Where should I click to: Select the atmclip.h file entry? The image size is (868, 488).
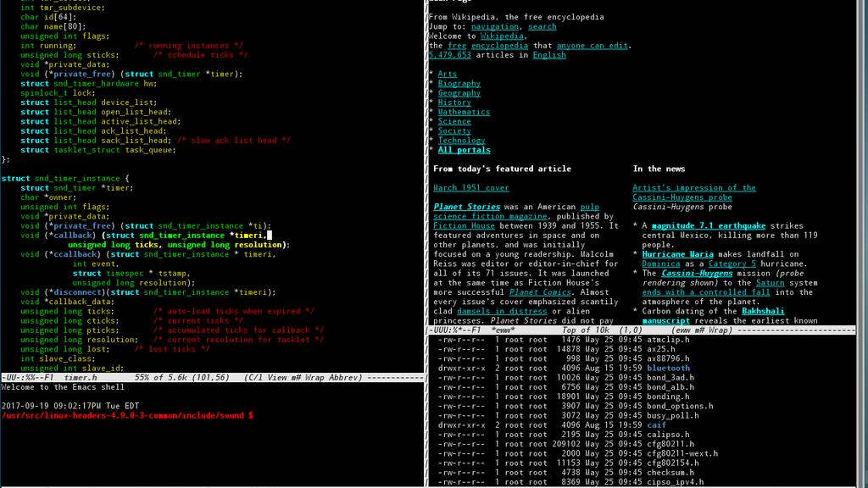[668, 340]
